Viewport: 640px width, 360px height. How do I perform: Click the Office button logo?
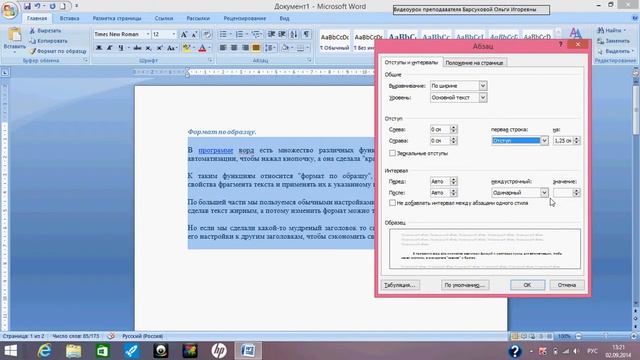(x=9, y=10)
